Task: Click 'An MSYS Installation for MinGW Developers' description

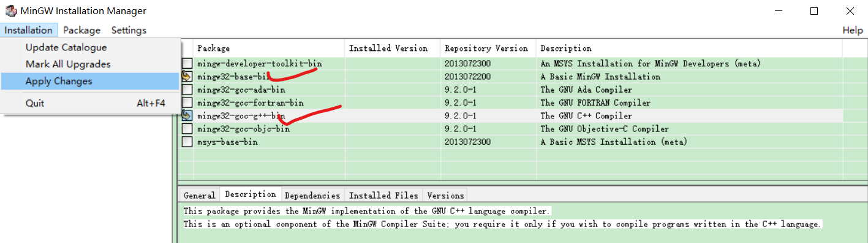Action: [651, 63]
